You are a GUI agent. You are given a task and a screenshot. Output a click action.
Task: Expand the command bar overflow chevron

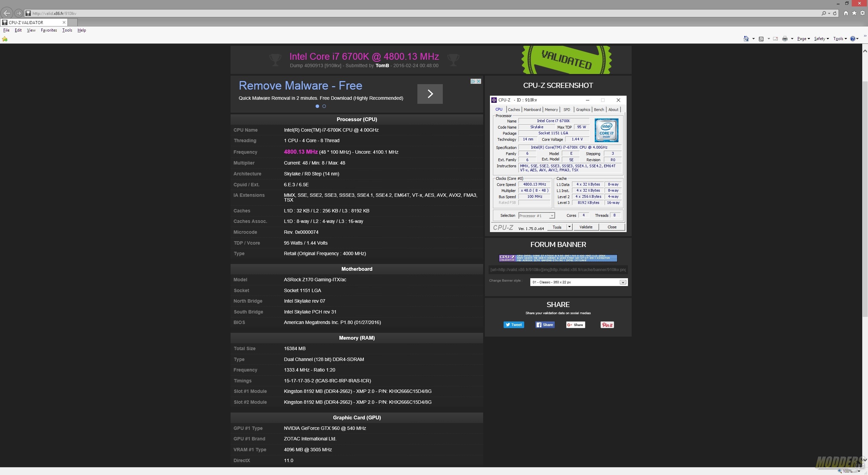(865, 36)
